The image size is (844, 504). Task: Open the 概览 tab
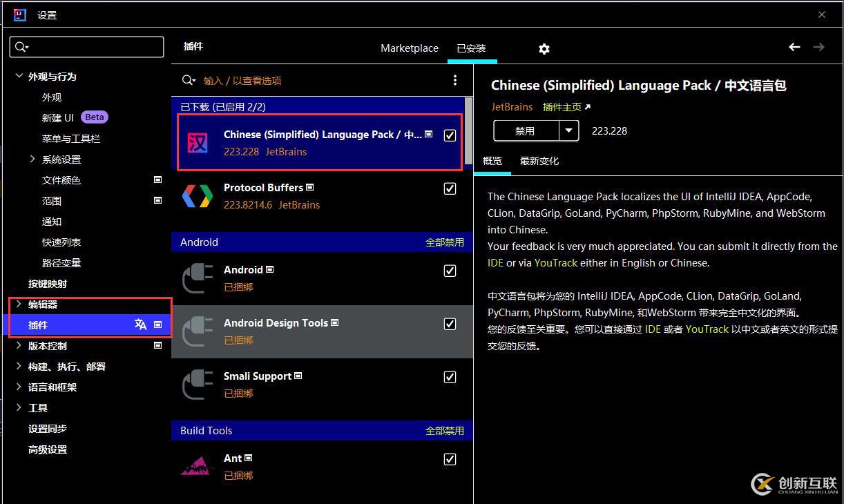tap(492, 160)
